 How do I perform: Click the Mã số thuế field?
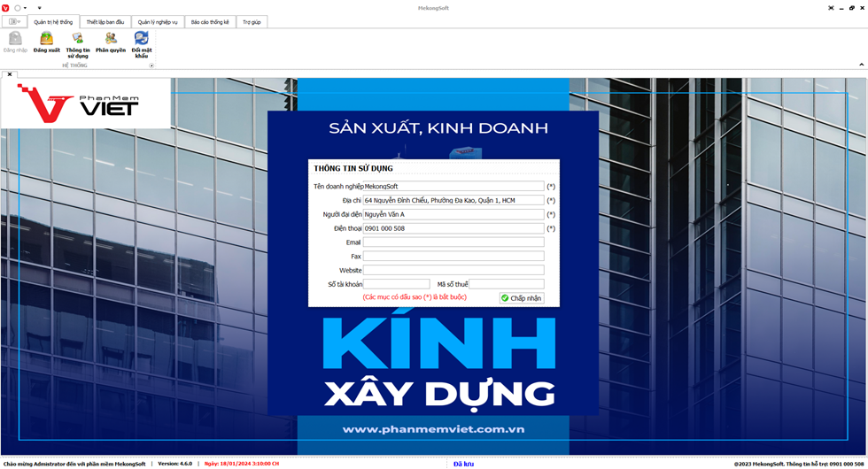(x=507, y=284)
